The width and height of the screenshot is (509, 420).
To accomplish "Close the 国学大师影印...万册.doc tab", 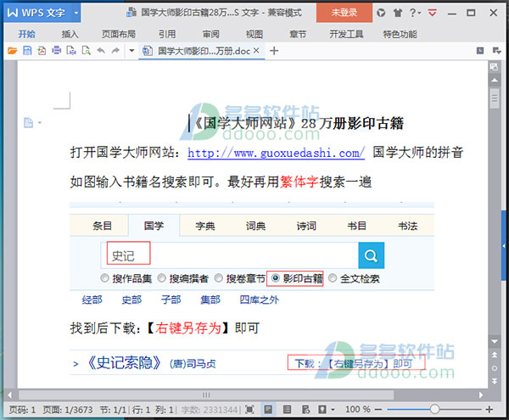I will pyautogui.click(x=256, y=50).
